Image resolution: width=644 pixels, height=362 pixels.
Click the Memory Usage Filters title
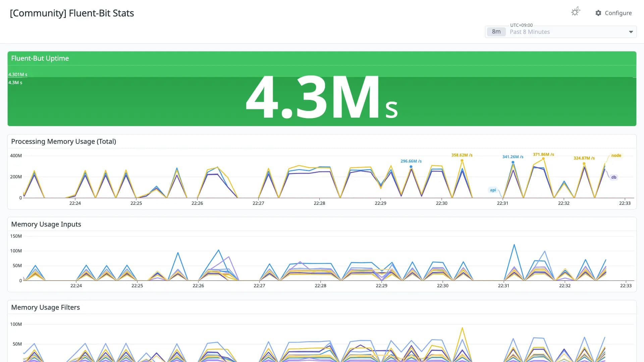[45, 307]
